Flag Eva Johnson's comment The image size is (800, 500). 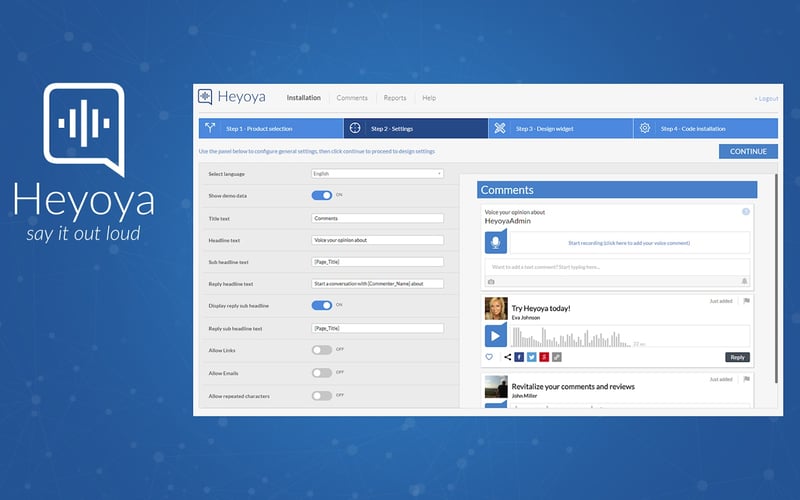click(x=746, y=301)
